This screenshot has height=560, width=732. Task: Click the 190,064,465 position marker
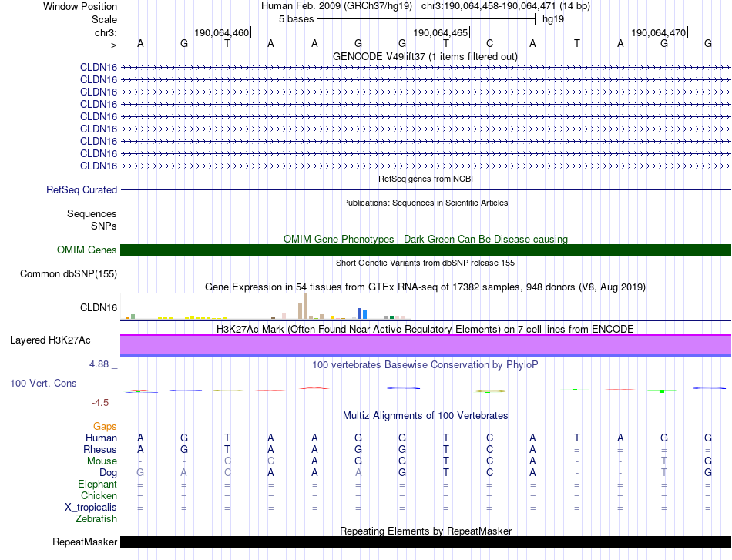click(x=441, y=33)
